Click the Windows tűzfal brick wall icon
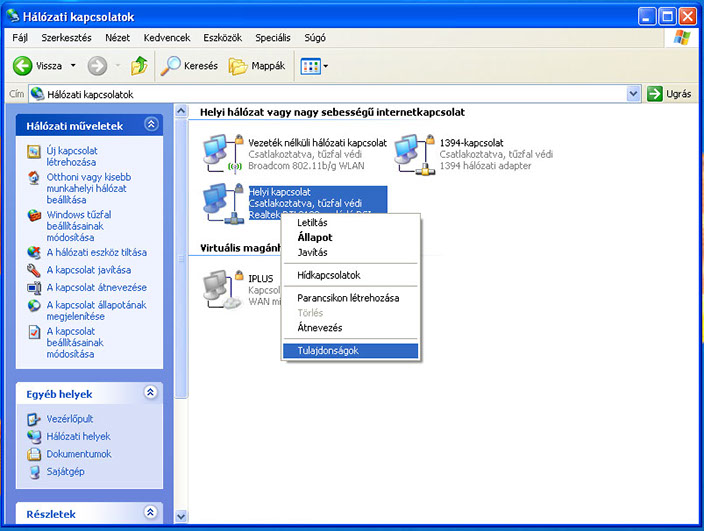The width and height of the screenshot is (704, 531). [x=34, y=215]
